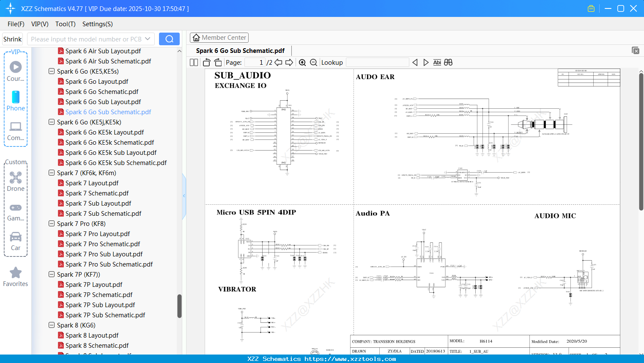The width and height of the screenshot is (644, 363).
Task: Open the binoculars search tool
Action: tap(448, 62)
